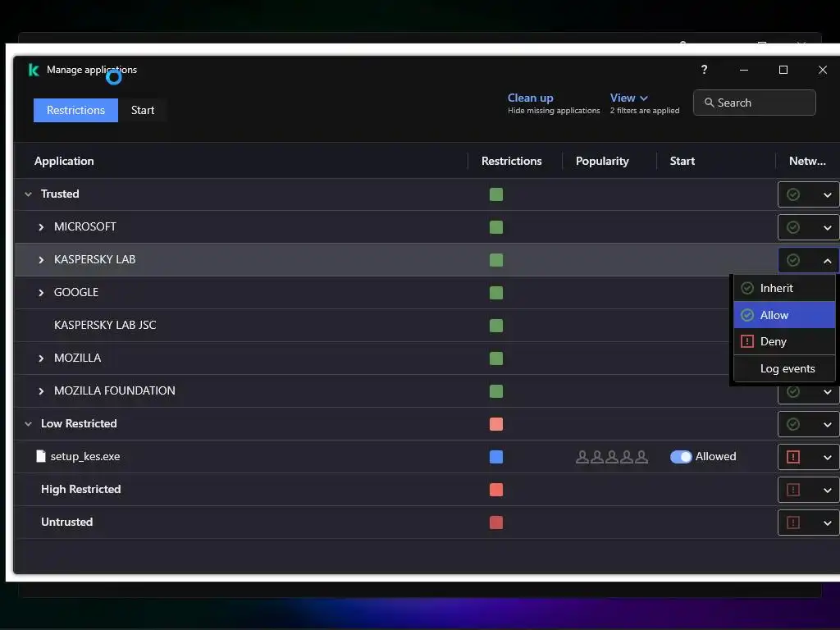840x630 pixels.
Task: Click the green swatch for GOOGLE row
Action: tap(496, 293)
